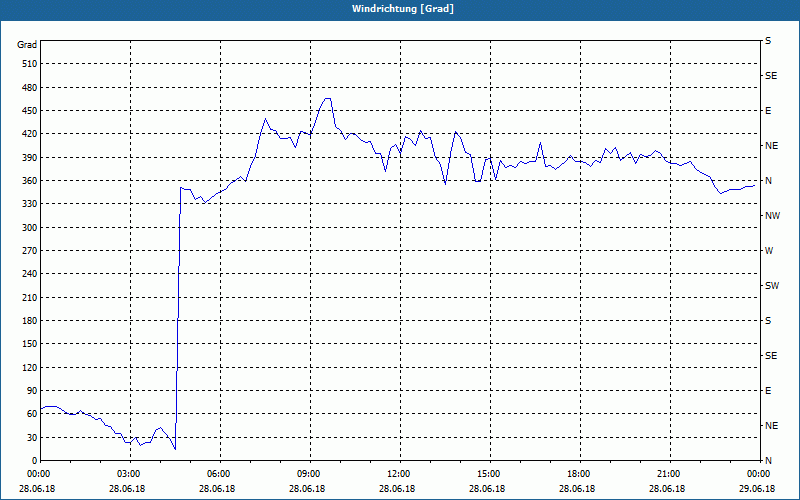
Task: Select the 06:00 time label
Action: [219, 474]
